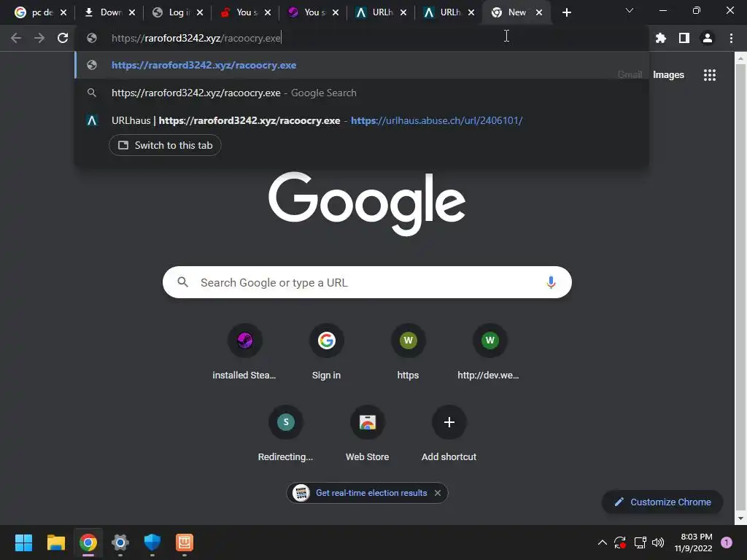
Task: Click Switch to this tab button
Action: click(x=165, y=145)
